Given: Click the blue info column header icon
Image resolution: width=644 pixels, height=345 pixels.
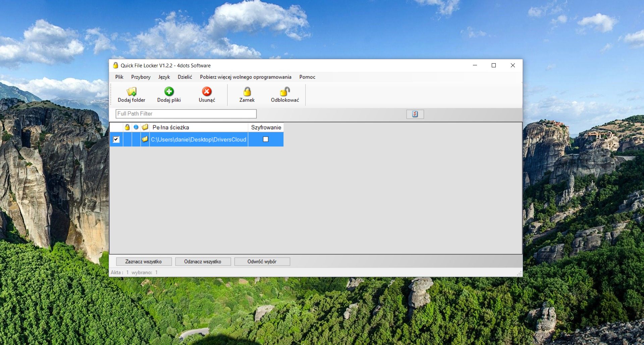Looking at the screenshot, I should tap(136, 127).
